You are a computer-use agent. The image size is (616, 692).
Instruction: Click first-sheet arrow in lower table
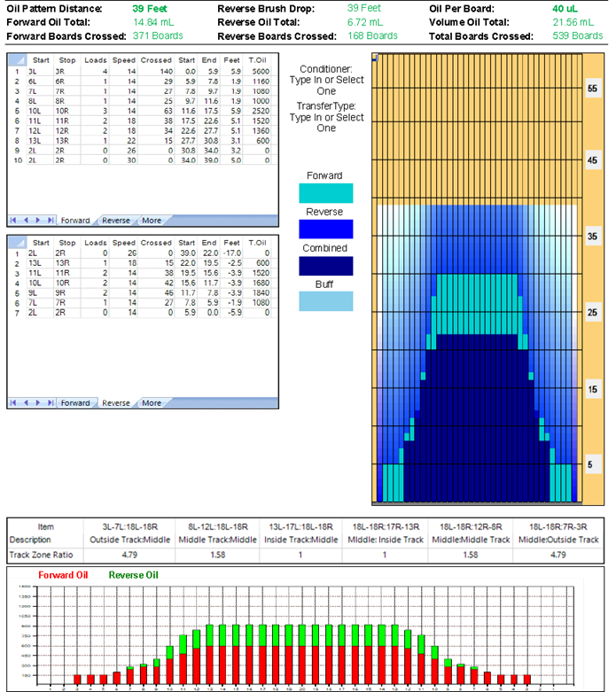click(15, 403)
